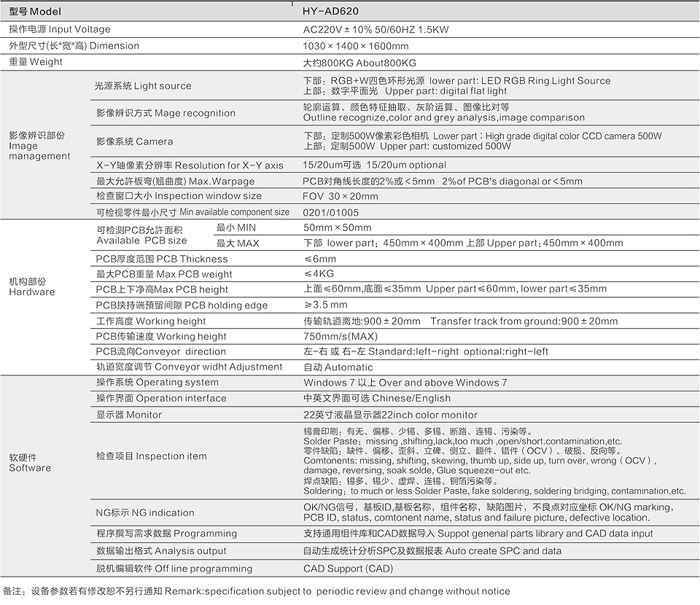This screenshot has width=700, height=605.
Task: Select the 22inch color monitor value
Action: pyautogui.click(x=429, y=415)
